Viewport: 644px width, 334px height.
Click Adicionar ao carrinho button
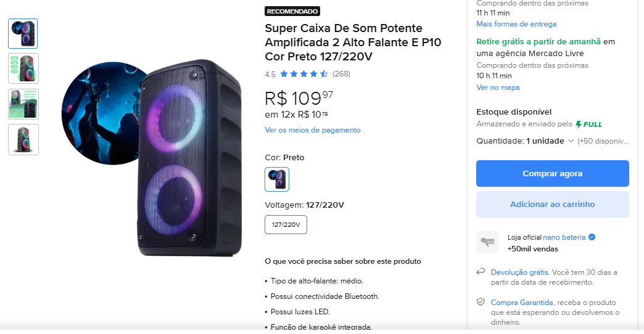point(552,205)
